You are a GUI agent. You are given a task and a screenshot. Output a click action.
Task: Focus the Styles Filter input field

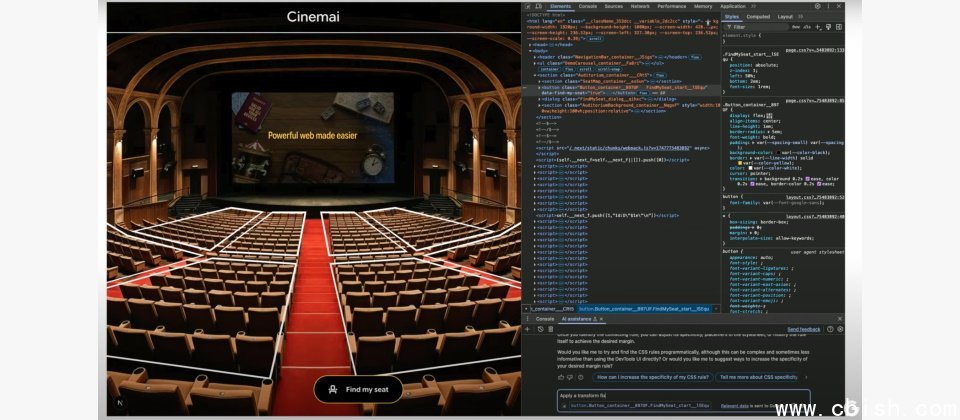756,27
